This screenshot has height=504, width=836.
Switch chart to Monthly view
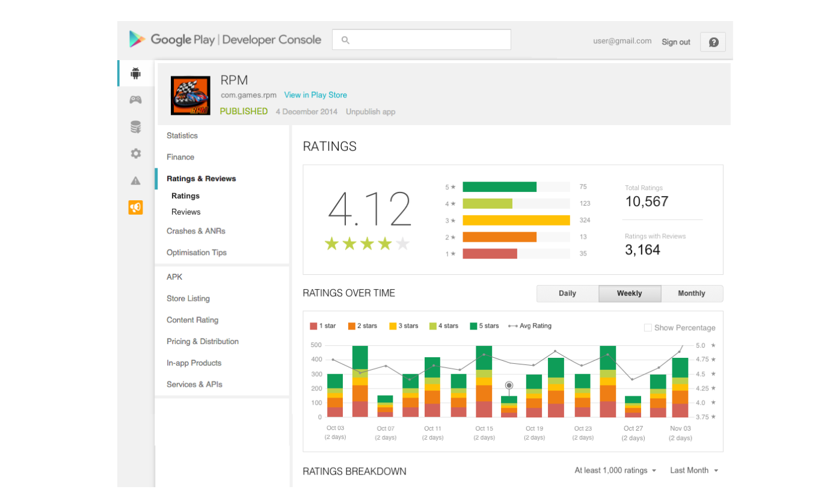coord(692,293)
